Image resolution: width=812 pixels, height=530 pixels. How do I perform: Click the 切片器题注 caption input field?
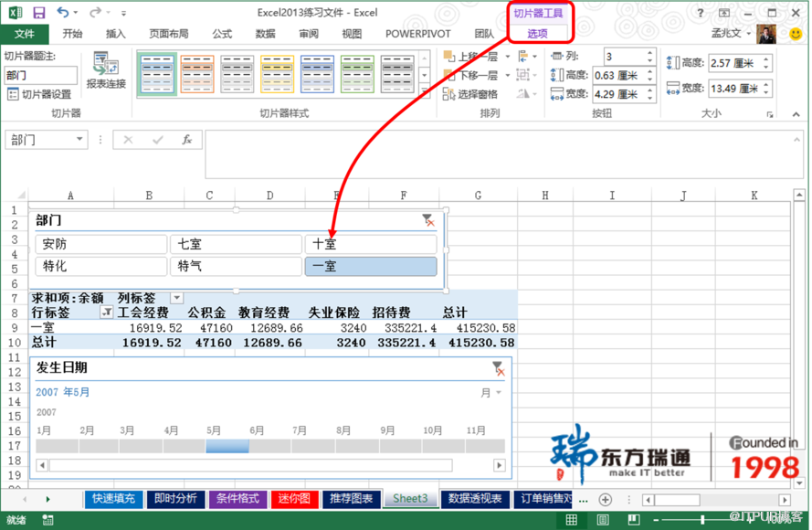coord(41,76)
